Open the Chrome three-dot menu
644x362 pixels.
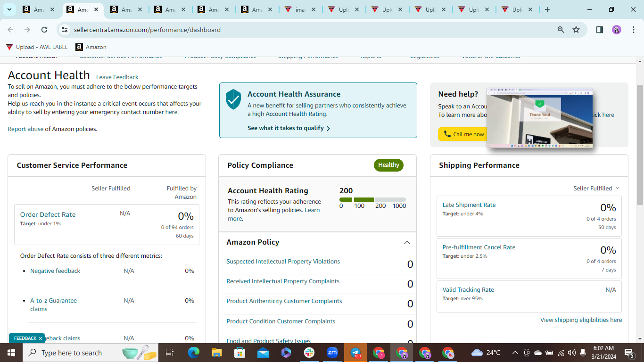tap(633, 30)
